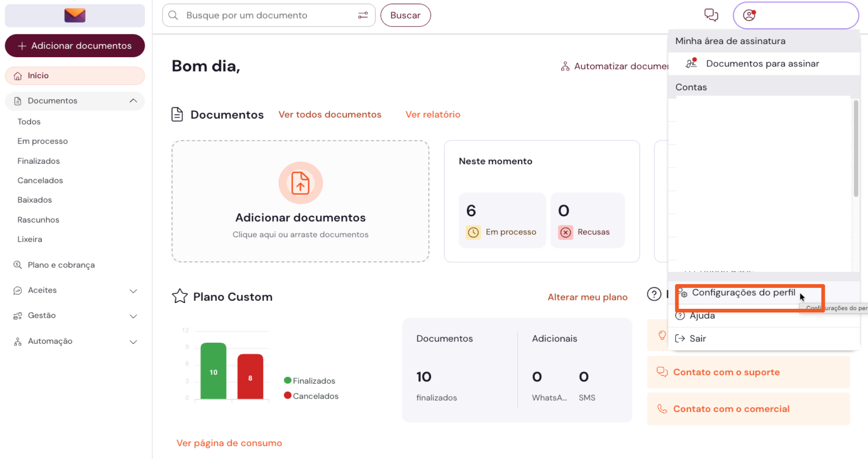Viewport: 868px width, 459px height.
Task: Click the green Finalizados chart bar
Action: (213, 371)
